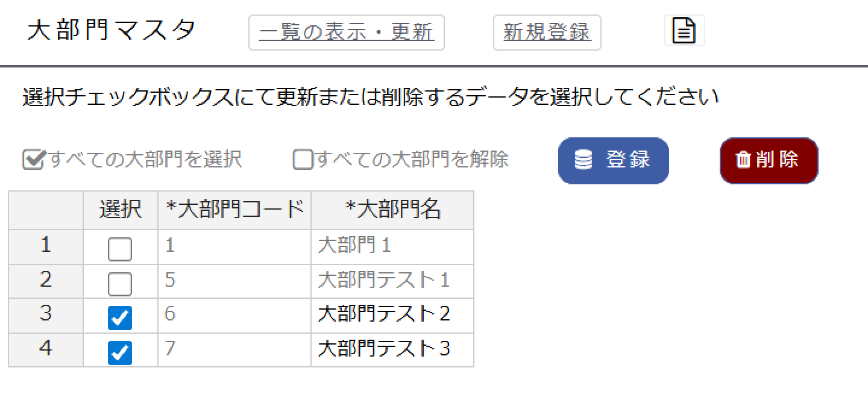Open the 新規登録 link
Screen dimensions: 868x412
pyautogui.click(x=546, y=33)
